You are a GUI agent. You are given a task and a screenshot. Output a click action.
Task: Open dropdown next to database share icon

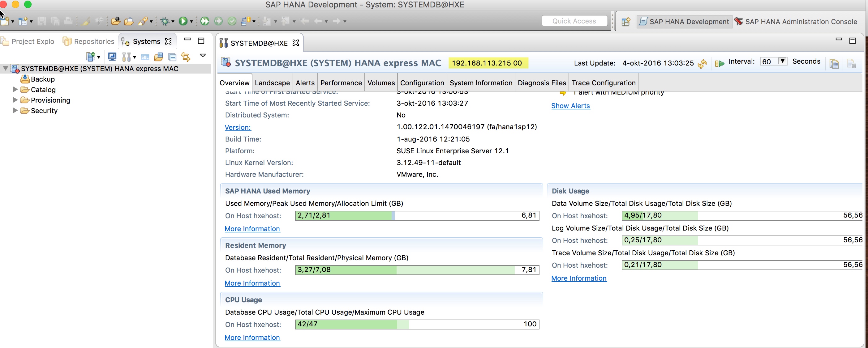(254, 22)
